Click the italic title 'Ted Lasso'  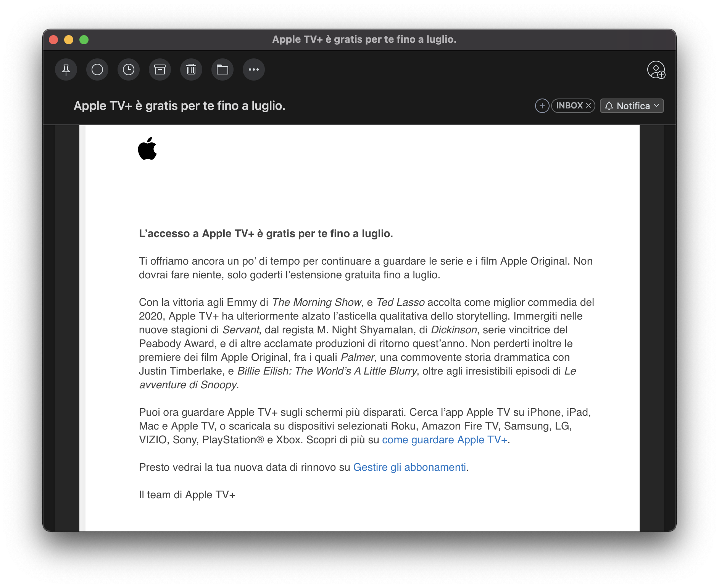(400, 302)
